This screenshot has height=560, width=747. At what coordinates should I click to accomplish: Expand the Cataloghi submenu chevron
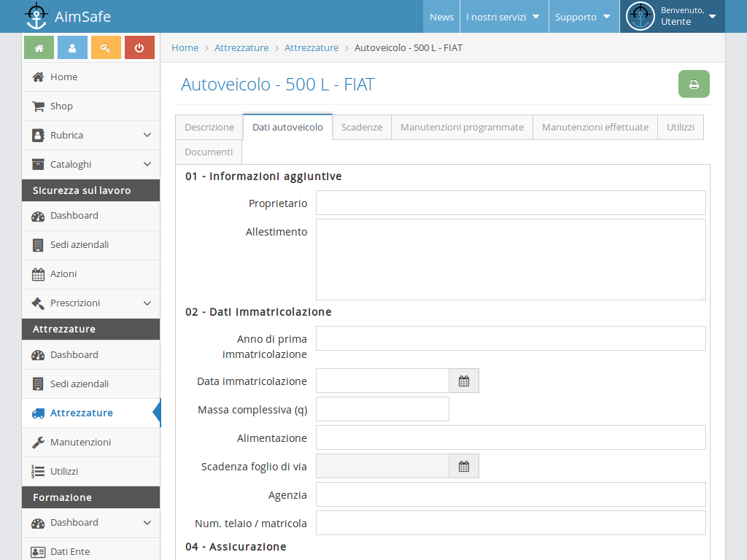click(147, 164)
